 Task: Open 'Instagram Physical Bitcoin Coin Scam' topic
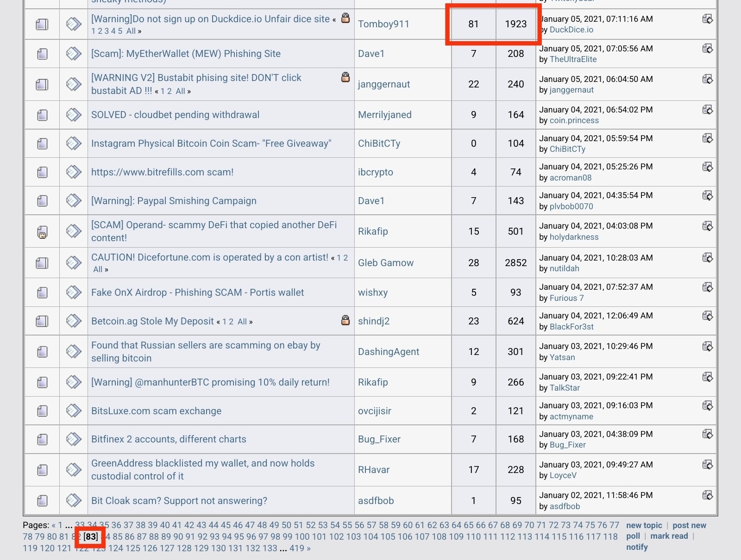pos(211,143)
